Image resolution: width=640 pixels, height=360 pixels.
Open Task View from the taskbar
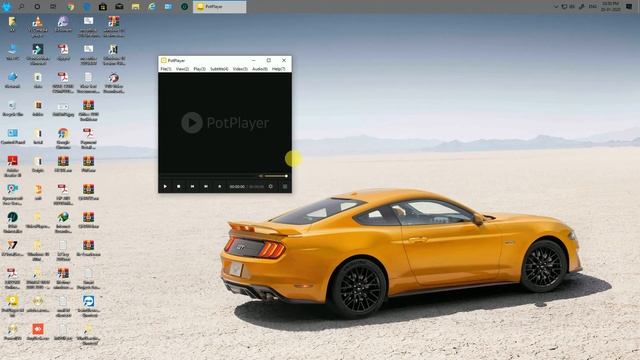(x=53, y=7)
